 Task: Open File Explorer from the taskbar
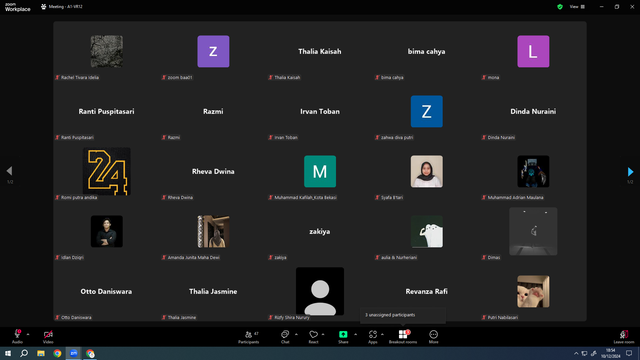[41, 353]
